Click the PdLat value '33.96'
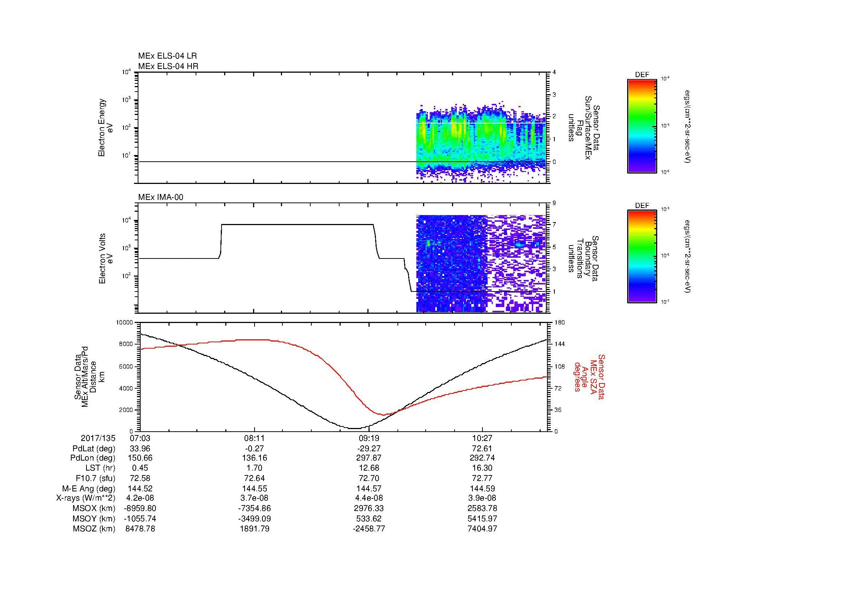 coord(140,449)
